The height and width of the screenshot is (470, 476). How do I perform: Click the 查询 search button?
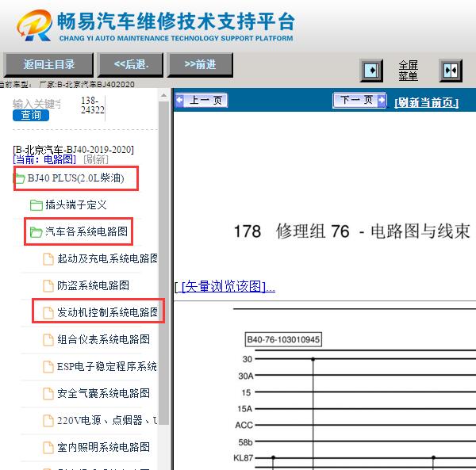point(31,115)
